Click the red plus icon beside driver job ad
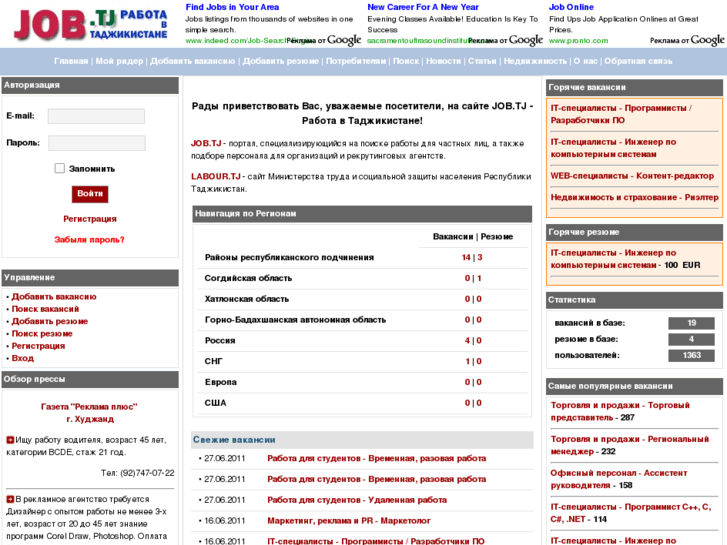The image size is (727, 545). pos(10,440)
